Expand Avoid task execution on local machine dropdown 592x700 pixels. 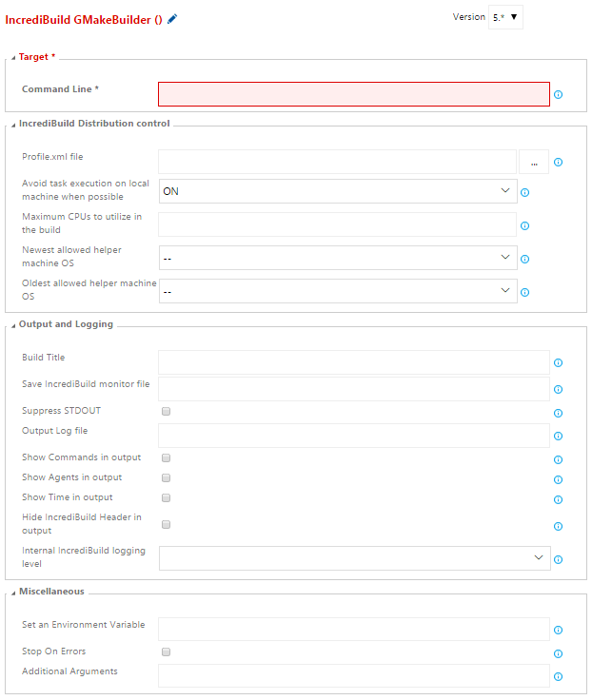tap(338, 191)
